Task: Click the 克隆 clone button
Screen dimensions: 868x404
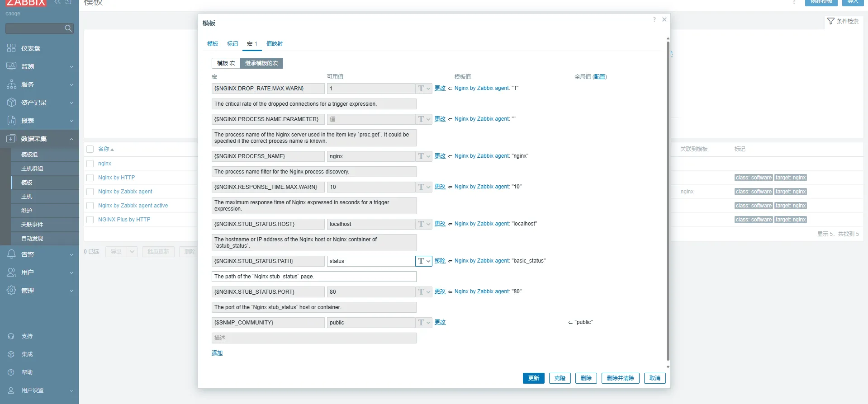Action: [560, 378]
